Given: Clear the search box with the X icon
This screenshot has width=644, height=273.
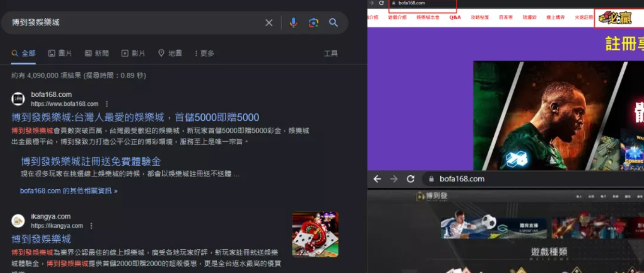Looking at the screenshot, I should click(x=269, y=23).
